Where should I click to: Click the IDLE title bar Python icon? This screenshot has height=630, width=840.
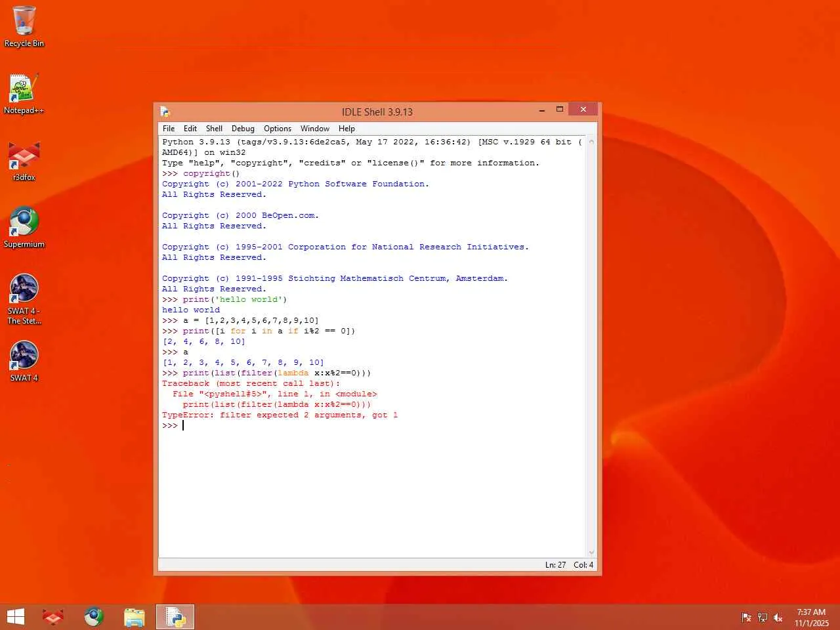click(165, 112)
